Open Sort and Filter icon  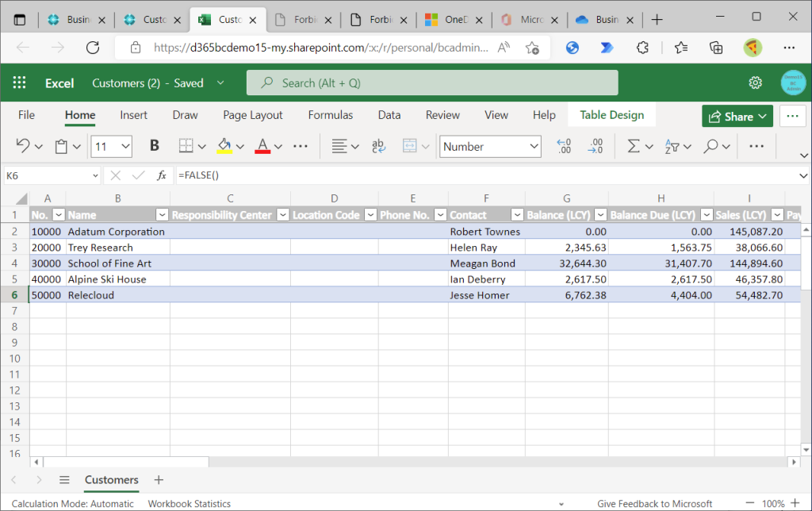click(672, 147)
